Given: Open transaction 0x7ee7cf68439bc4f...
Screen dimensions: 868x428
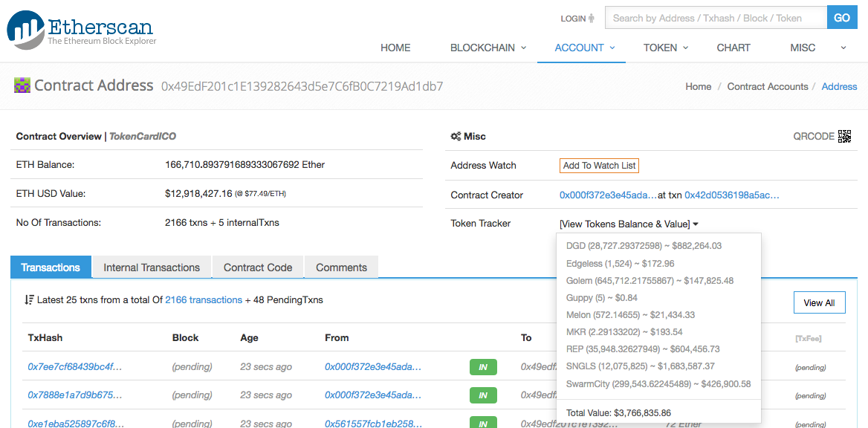Looking at the screenshot, I should pyautogui.click(x=75, y=366).
